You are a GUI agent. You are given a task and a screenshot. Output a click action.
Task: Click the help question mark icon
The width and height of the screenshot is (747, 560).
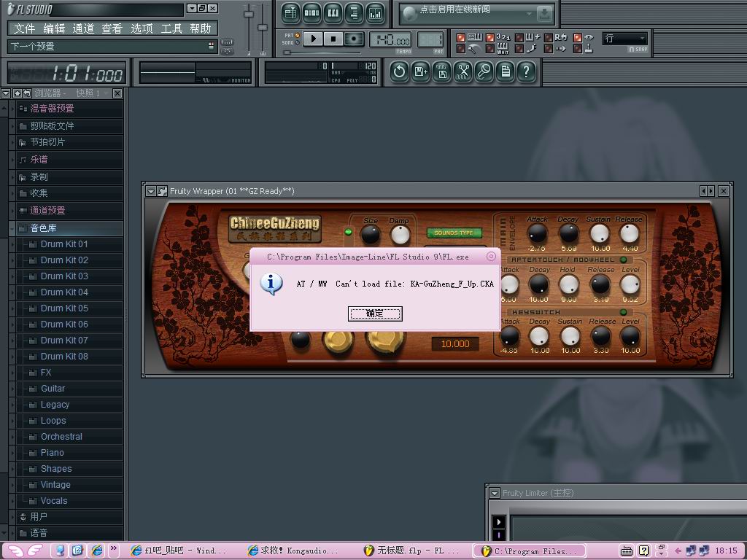527,72
